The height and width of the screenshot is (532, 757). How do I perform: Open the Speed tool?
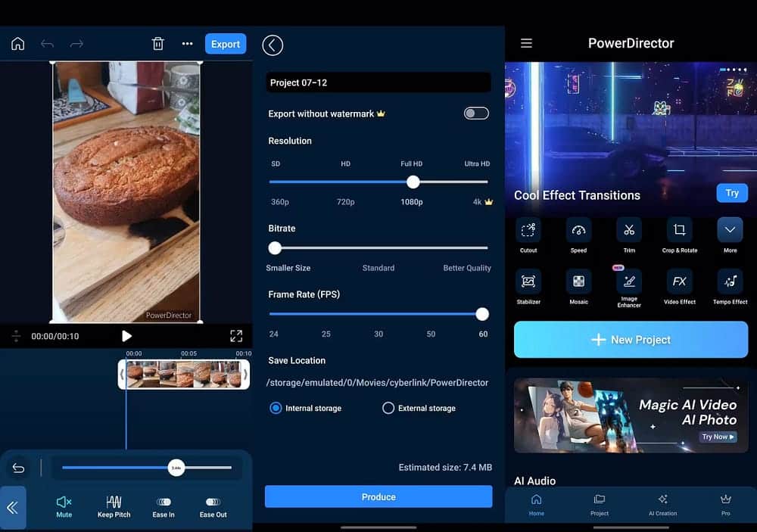pyautogui.click(x=578, y=235)
